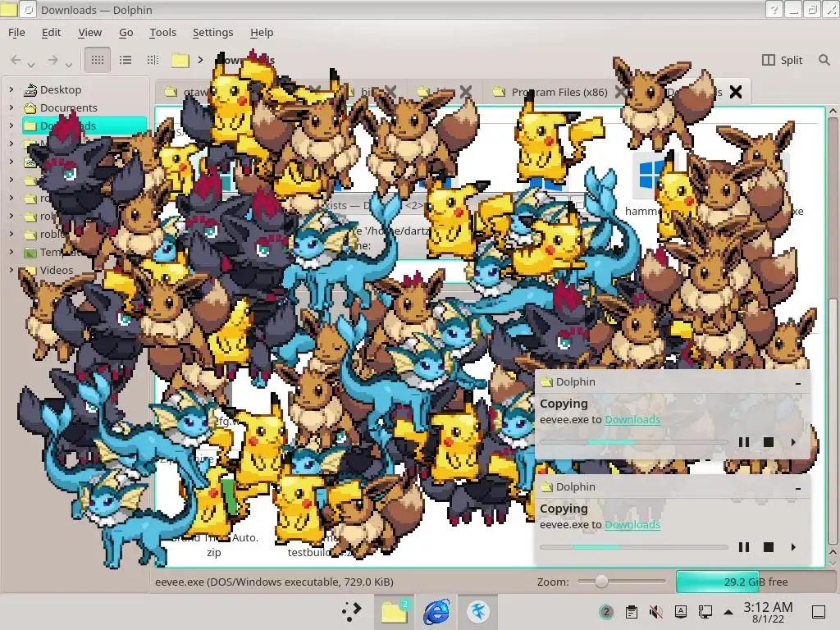
Task: Dismiss upper Dolphin notification with minus button
Action: tap(798, 383)
